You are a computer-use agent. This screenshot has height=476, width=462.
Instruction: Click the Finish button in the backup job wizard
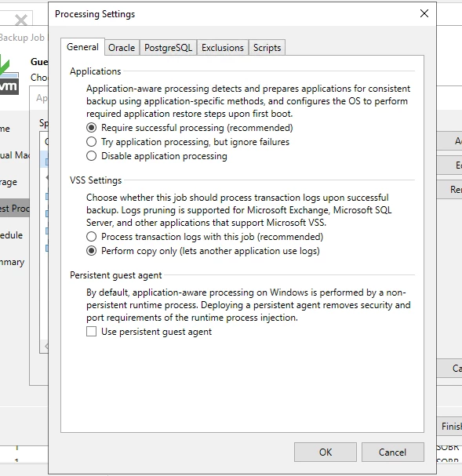pyautogui.click(x=450, y=427)
